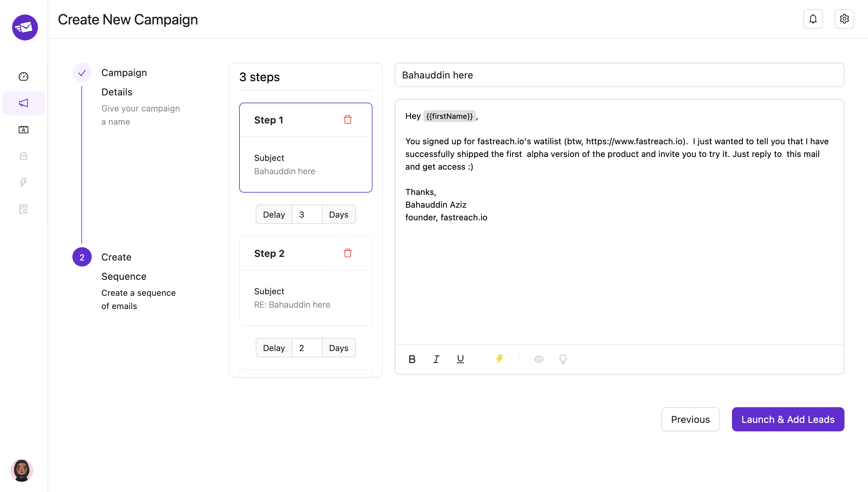Toggle bold formatting
Screen dimensions: 868x492
click(x=412, y=359)
